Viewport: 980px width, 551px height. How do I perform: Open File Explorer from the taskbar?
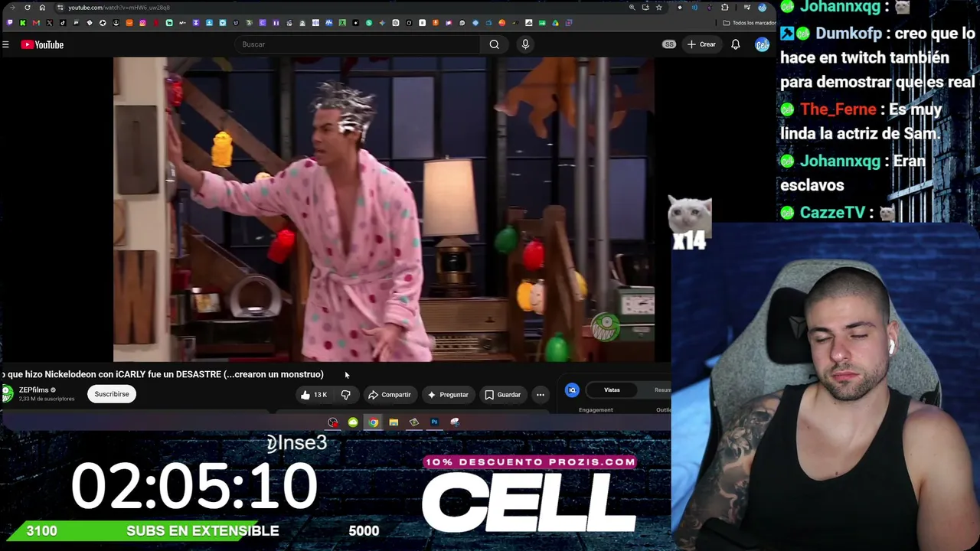pyautogui.click(x=394, y=422)
